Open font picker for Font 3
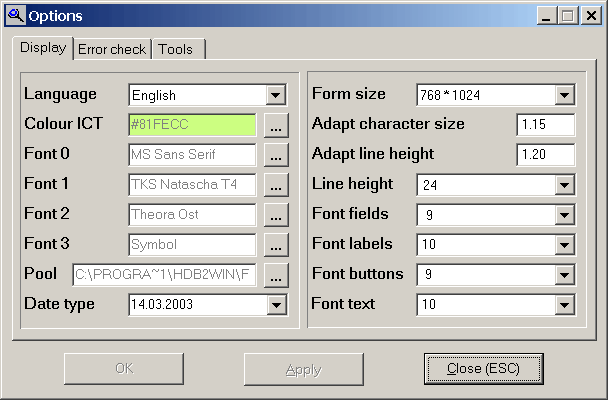Image resolution: width=608 pixels, height=400 pixels. point(277,245)
